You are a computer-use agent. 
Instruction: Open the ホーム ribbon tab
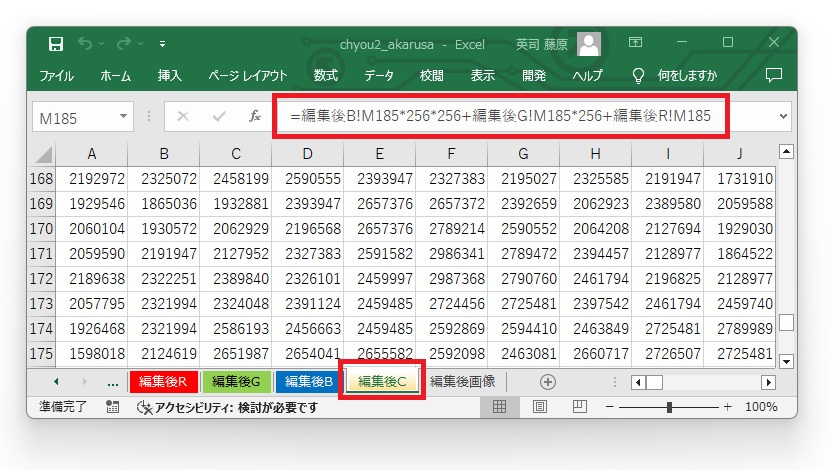(115, 76)
